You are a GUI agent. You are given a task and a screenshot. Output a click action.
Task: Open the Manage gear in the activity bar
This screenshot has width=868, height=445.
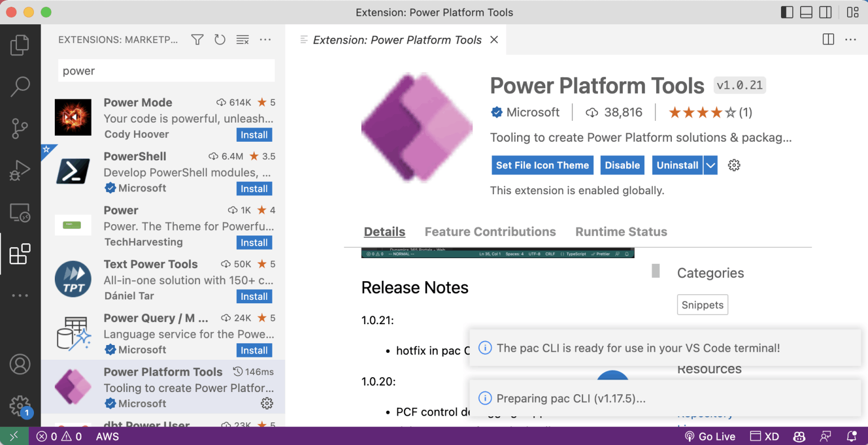(x=20, y=406)
